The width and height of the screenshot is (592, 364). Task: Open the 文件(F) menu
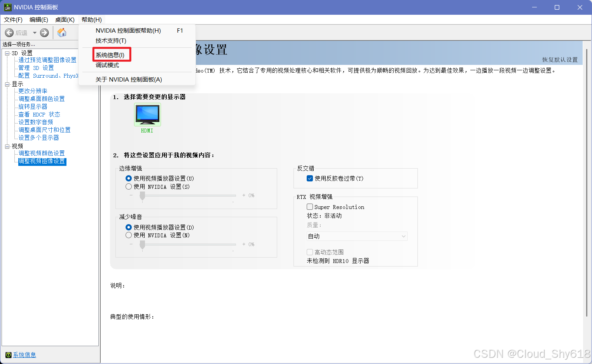(x=13, y=20)
